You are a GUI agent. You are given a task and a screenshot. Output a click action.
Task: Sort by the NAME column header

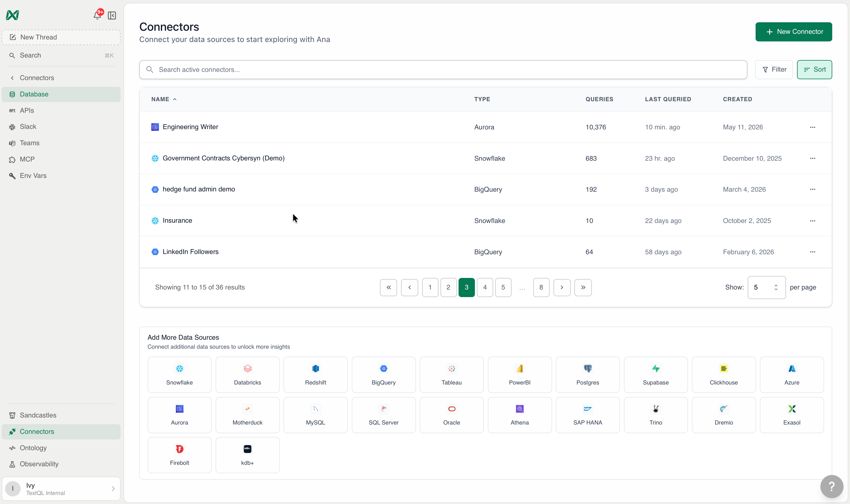coord(164,99)
